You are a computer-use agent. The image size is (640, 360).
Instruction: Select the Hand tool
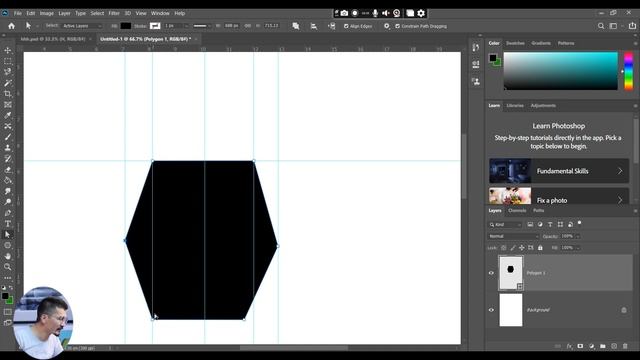(x=8, y=256)
